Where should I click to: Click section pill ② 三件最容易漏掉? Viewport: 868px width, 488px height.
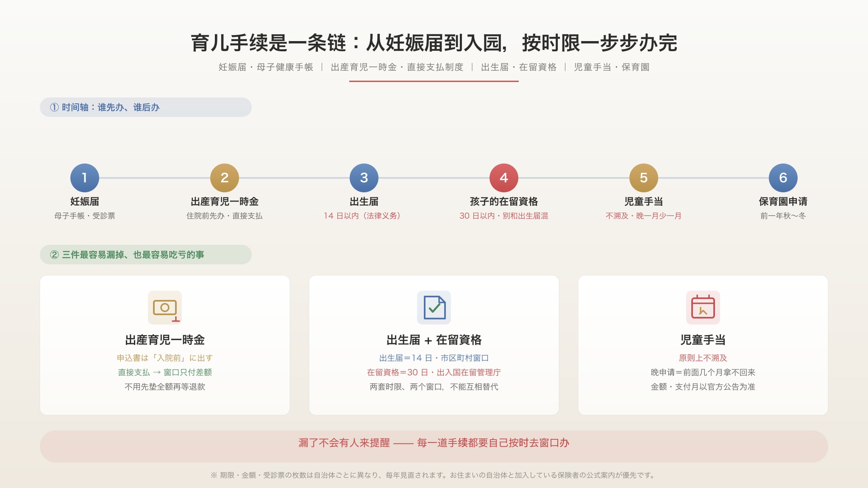point(146,255)
